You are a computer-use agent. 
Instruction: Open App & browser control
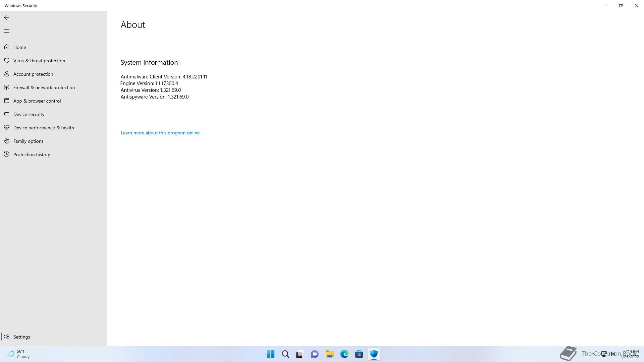[54, 101]
